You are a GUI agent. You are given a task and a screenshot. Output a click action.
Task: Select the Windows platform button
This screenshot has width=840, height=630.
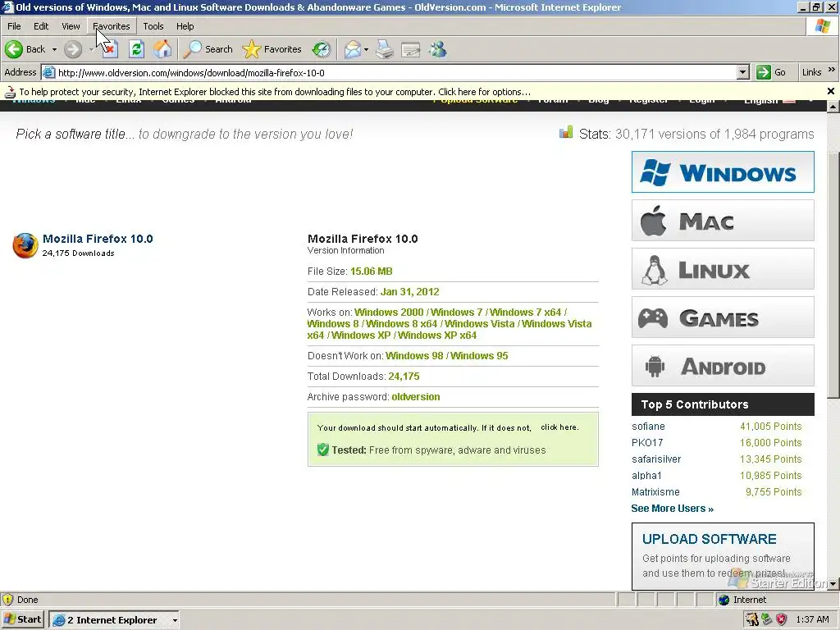point(723,172)
